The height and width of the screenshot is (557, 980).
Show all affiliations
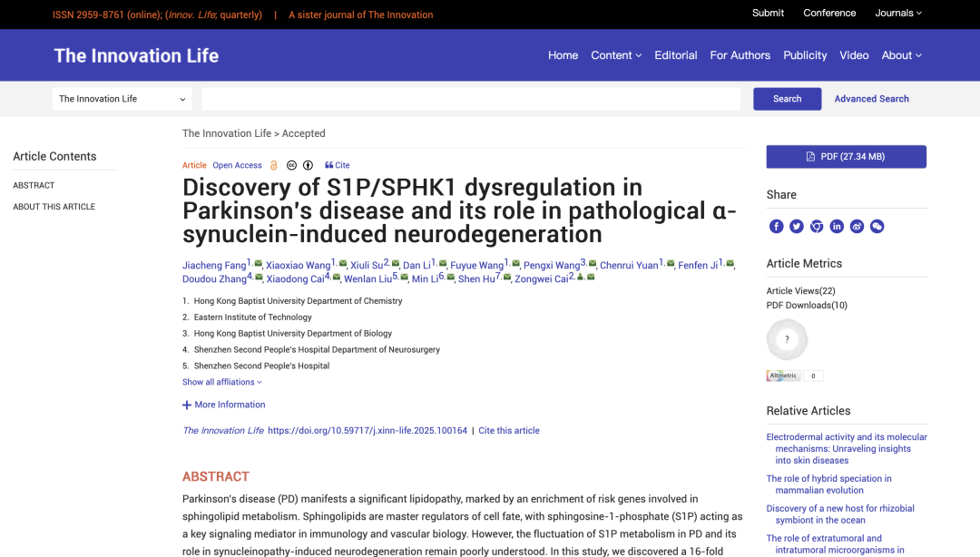click(221, 382)
